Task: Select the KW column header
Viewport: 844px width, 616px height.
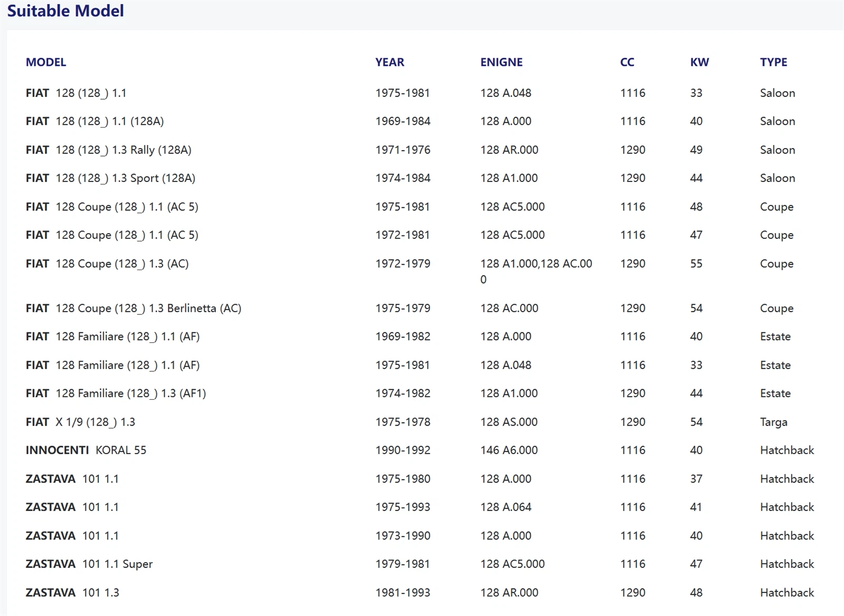Action: 699,62
